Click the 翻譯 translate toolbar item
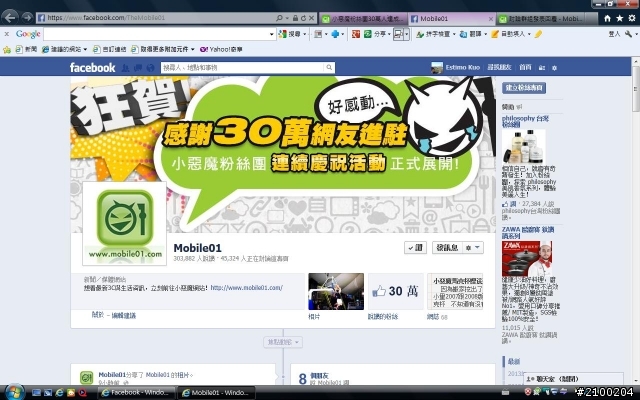The width and height of the screenshot is (640, 400). tap(473, 34)
